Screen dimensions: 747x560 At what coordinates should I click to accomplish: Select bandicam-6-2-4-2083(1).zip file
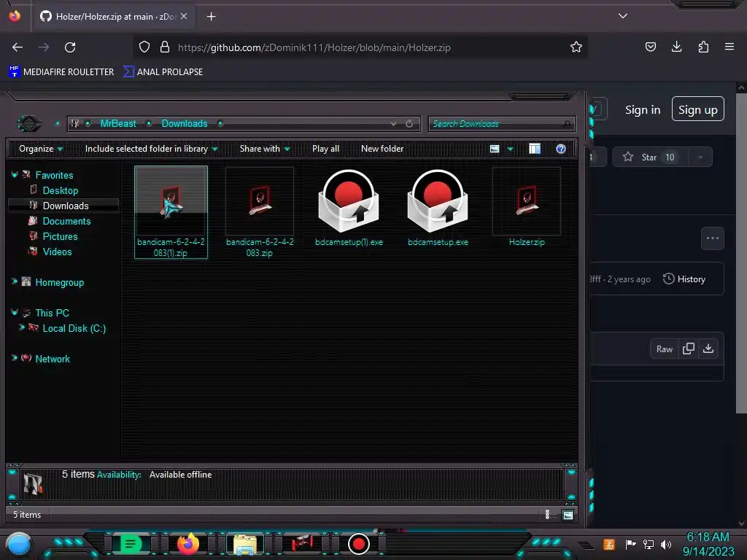(171, 212)
